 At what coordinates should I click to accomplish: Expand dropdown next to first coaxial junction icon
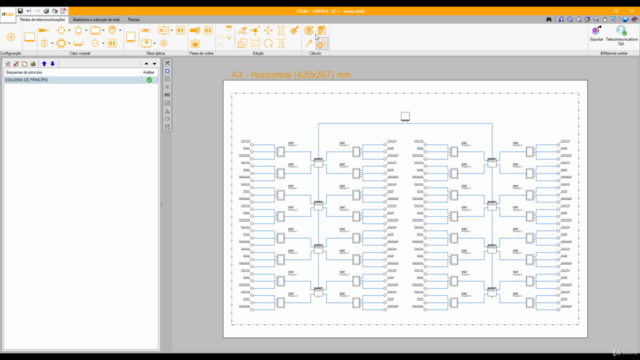(69, 30)
